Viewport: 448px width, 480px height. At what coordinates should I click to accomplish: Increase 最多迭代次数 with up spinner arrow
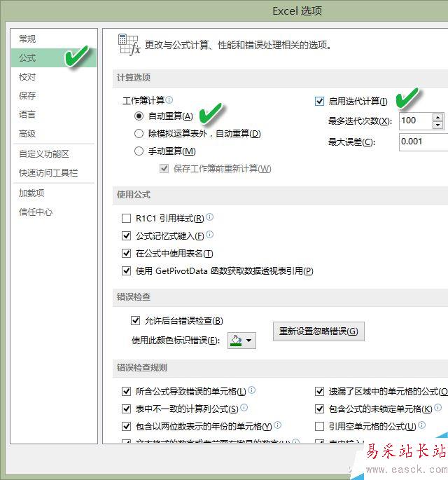438,117
